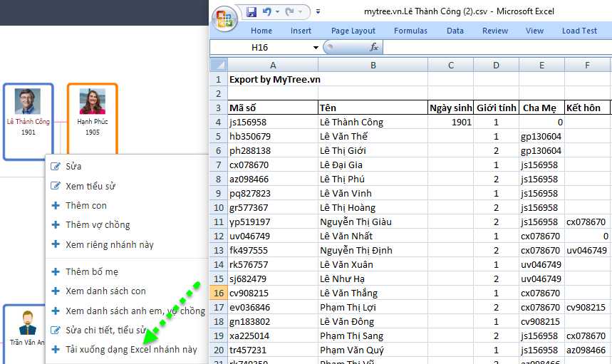Click the edit icon beside Sửa
Viewport: 612px width, 364px height.
tap(56, 167)
